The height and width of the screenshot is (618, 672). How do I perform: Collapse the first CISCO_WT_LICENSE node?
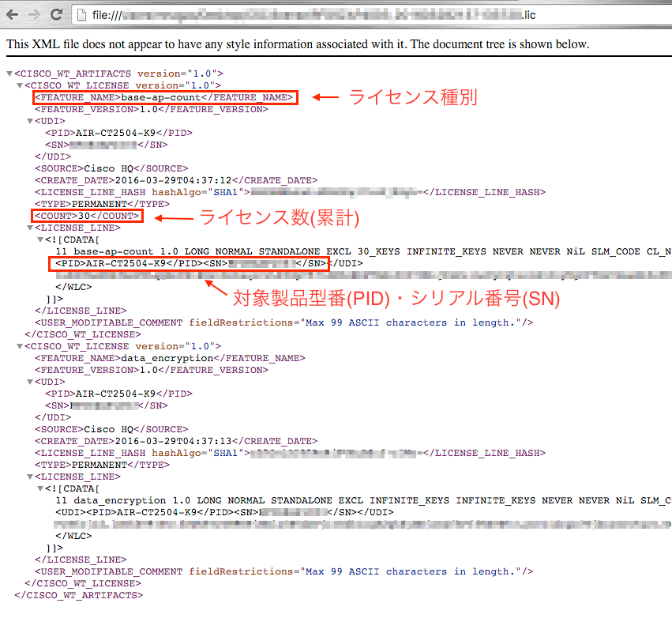[x=20, y=86]
